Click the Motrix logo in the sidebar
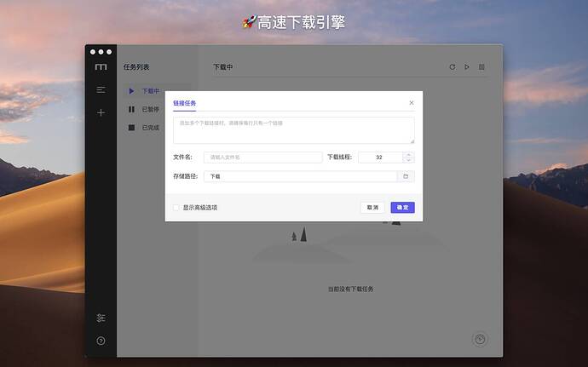The image size is (588, 367). [101, 67]
